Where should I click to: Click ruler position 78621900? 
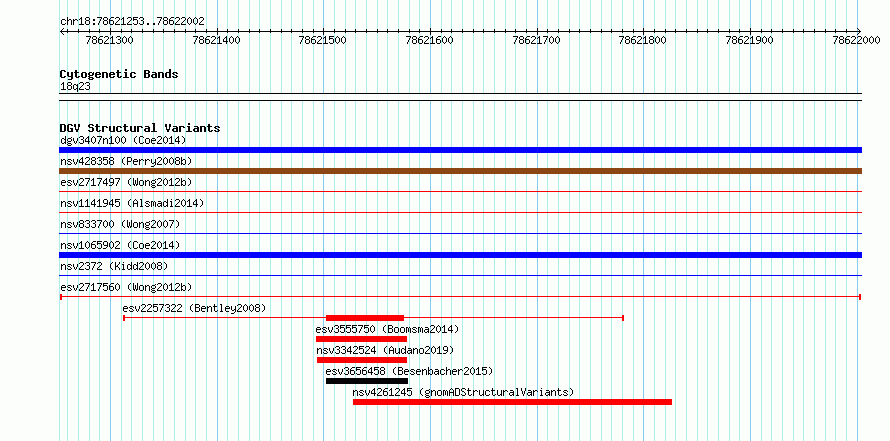tap(750, 40)
